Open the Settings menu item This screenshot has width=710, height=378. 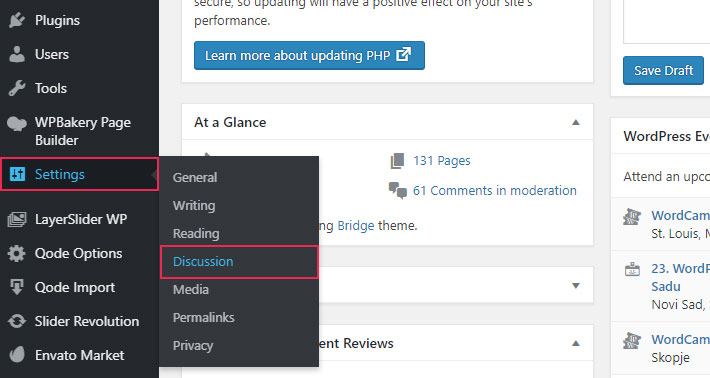(x=79, y=174)
